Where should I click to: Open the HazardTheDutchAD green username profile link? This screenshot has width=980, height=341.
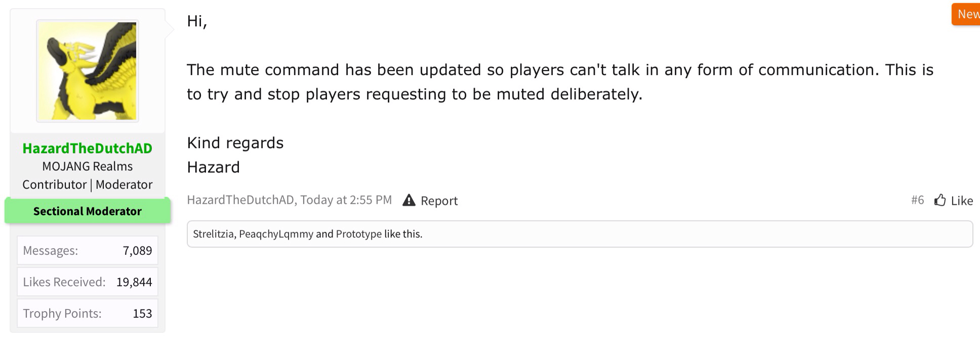click(88, 148)
